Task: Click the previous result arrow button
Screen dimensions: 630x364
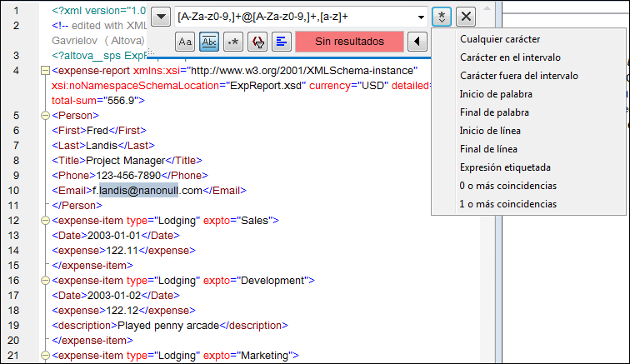Action: point(418,42)
